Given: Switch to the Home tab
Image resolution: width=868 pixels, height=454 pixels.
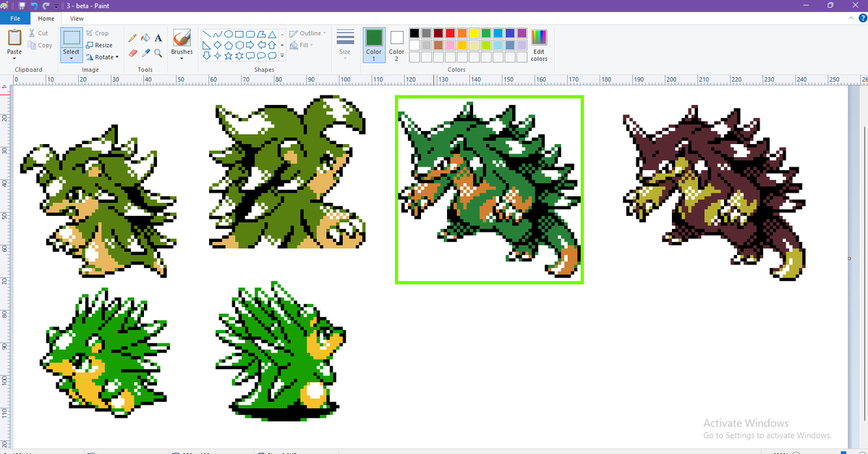Looking at the screenshot, I should click(x=46, y=18).
